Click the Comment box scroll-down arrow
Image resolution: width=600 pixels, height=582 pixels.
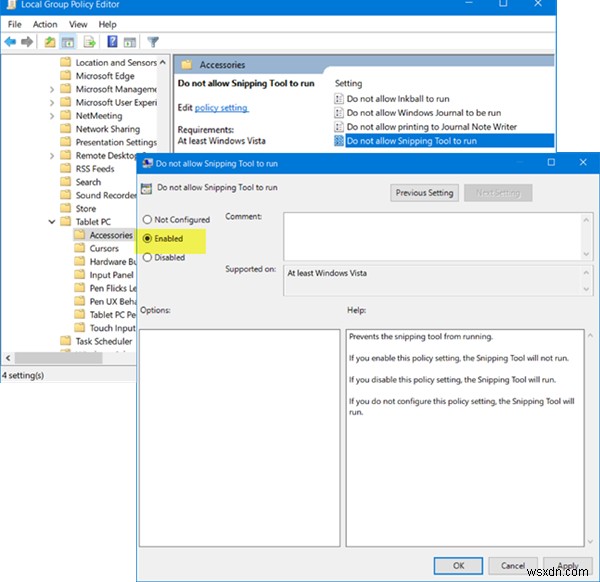586,254
